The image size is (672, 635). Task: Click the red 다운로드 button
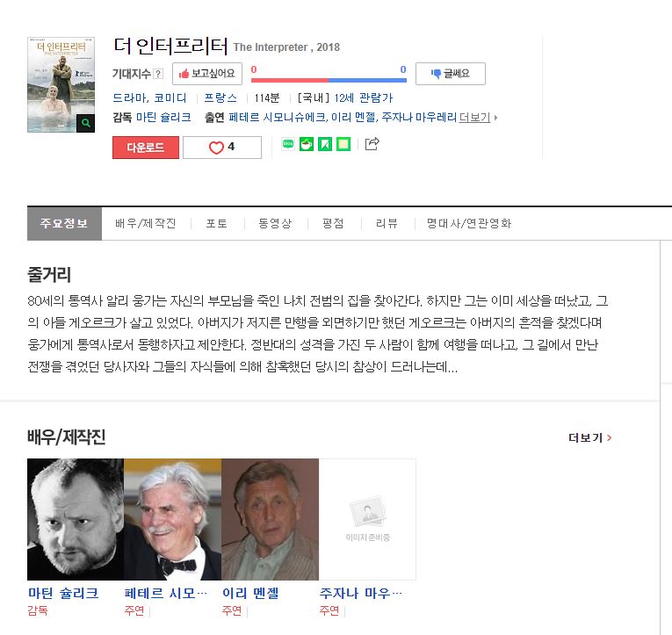[x=146, y=148]
